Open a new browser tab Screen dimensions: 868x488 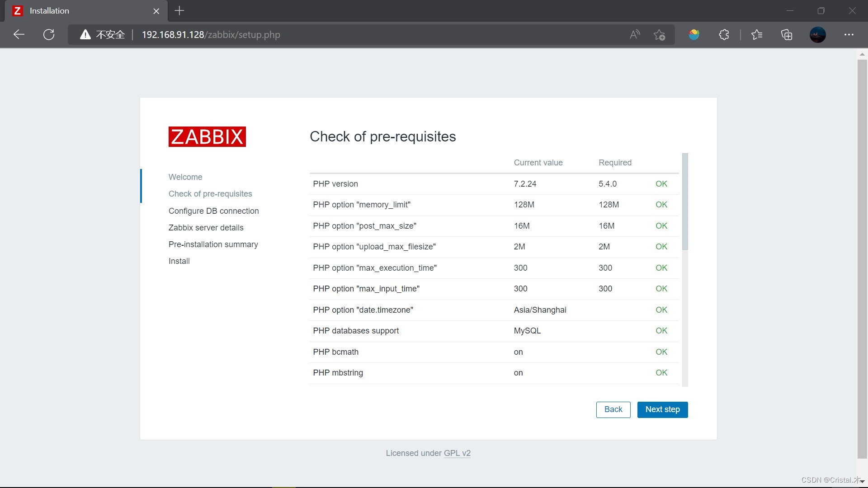(x=179, y=11)
